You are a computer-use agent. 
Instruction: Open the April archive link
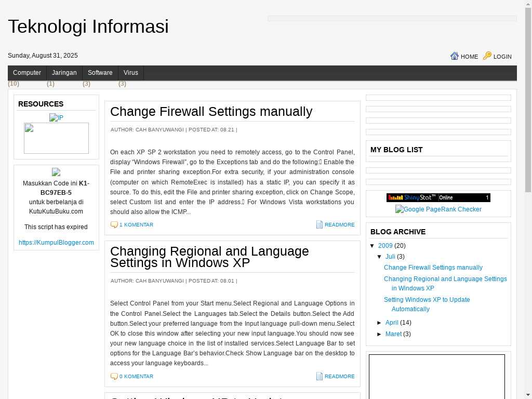[392, 323]
